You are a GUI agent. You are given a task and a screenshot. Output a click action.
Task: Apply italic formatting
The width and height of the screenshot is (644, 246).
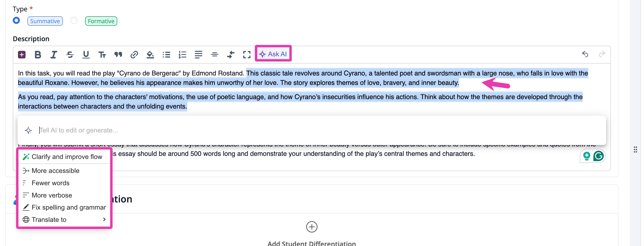(53, 54)
